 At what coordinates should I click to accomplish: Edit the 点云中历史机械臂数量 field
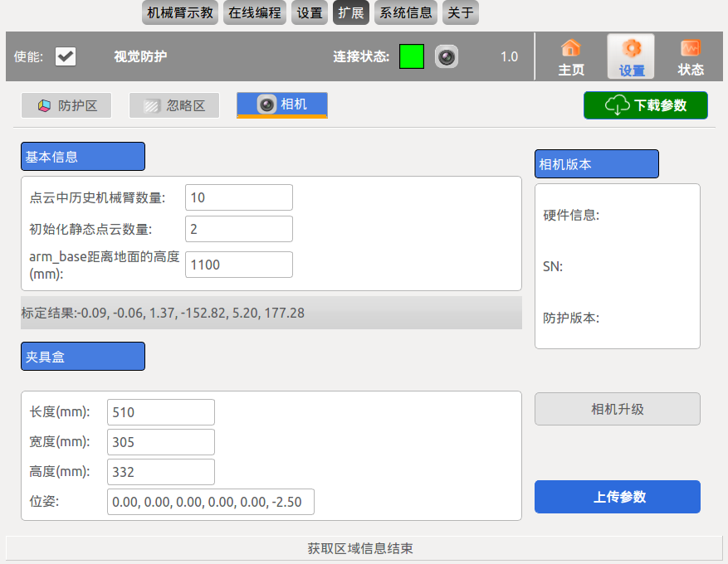239,197
